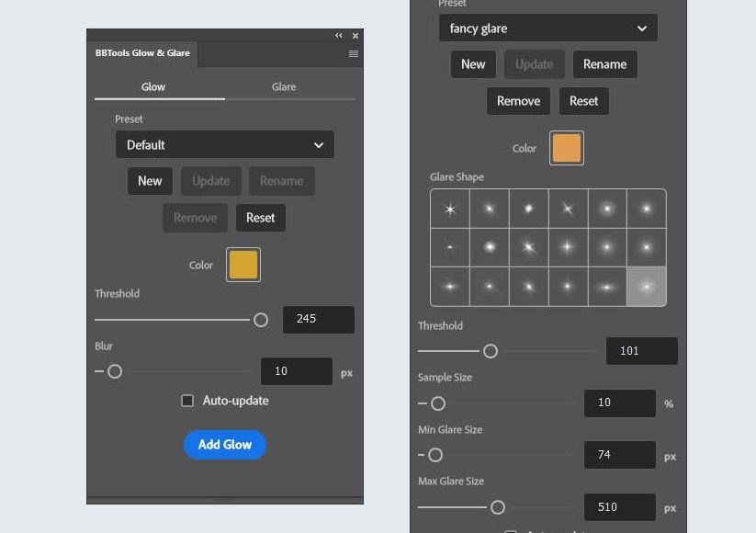Click Remove in the glare preset panel
Viewport: 756px width, 533px height.
pos(518,101)
